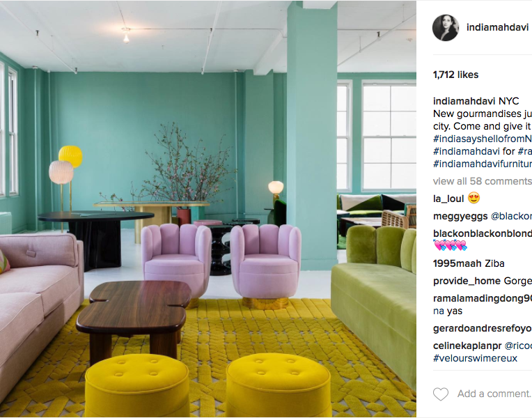This screenshot has width=532, height=418.
Task: Open la_loul commenter profile
Action: coord(448,199)
